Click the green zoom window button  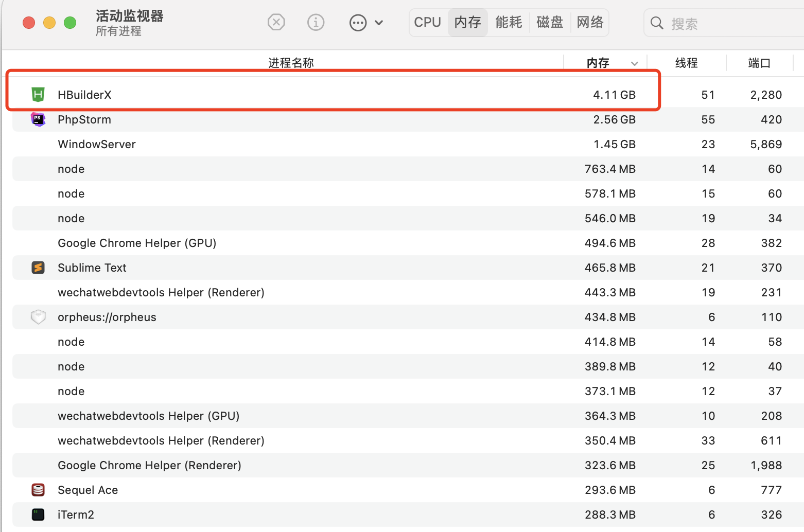click(x=70, y=23)
